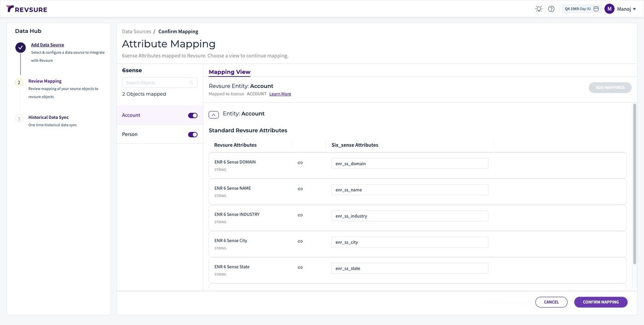The image size is (644, 325).
Task: Collapse the Entity: Account section
Action: 213,115
